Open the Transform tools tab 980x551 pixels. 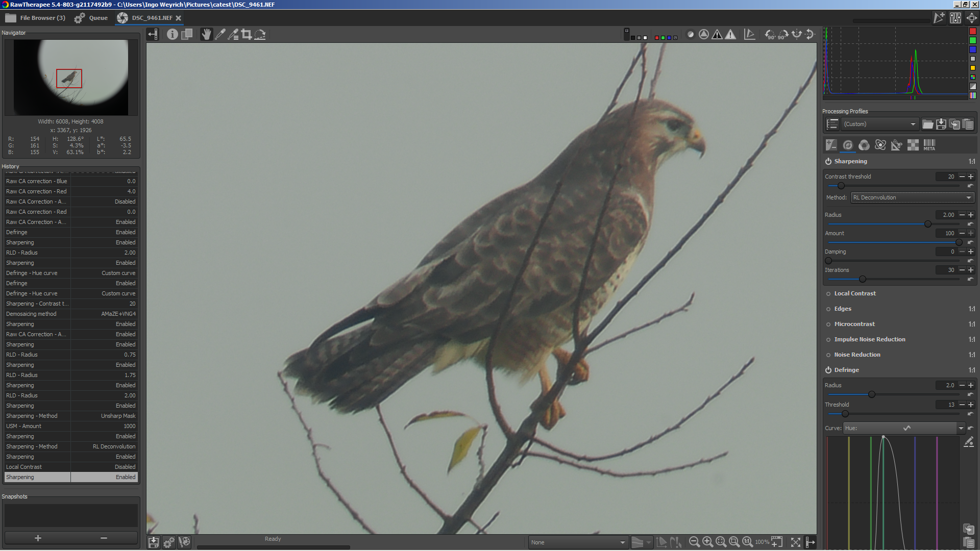896,145
